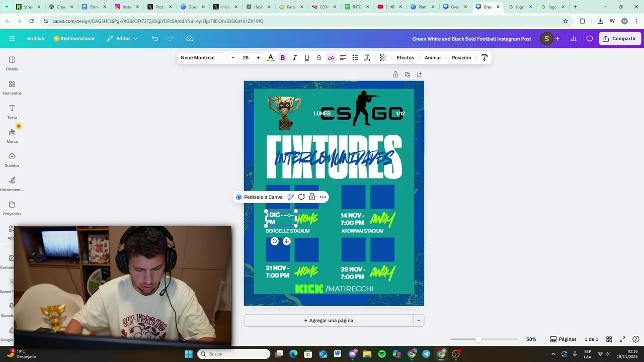Screen dimensions: 644x362
Task: Open the Herramientas panel
Action: [12, 184]
